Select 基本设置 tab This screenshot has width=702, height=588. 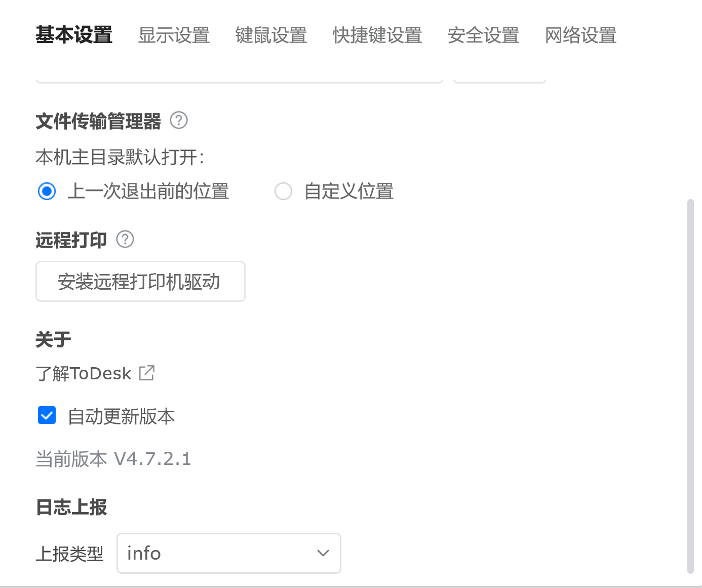pos(74,35)
